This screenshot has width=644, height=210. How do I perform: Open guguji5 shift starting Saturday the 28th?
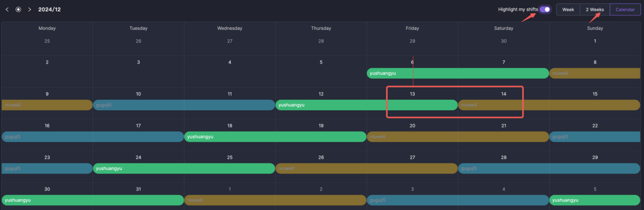point(549,168)
